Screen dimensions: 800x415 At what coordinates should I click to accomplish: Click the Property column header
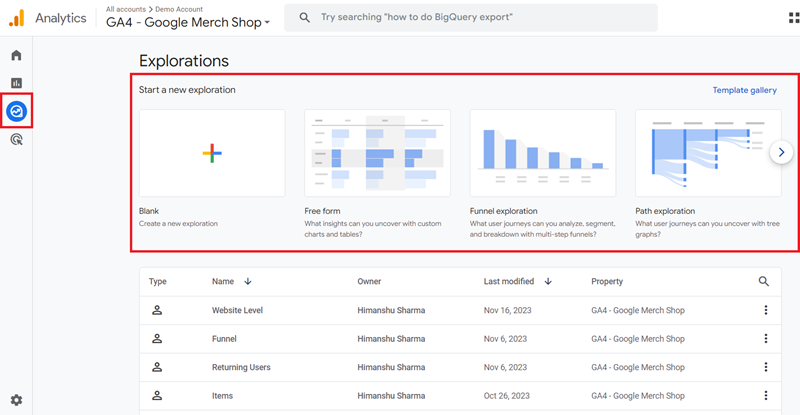tap(607, 281)
